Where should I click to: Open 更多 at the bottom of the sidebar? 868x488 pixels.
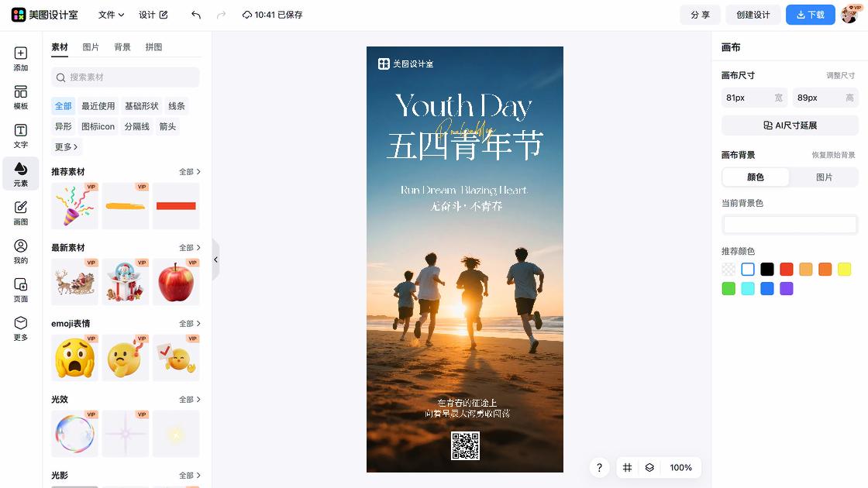[x=20, y=328]
